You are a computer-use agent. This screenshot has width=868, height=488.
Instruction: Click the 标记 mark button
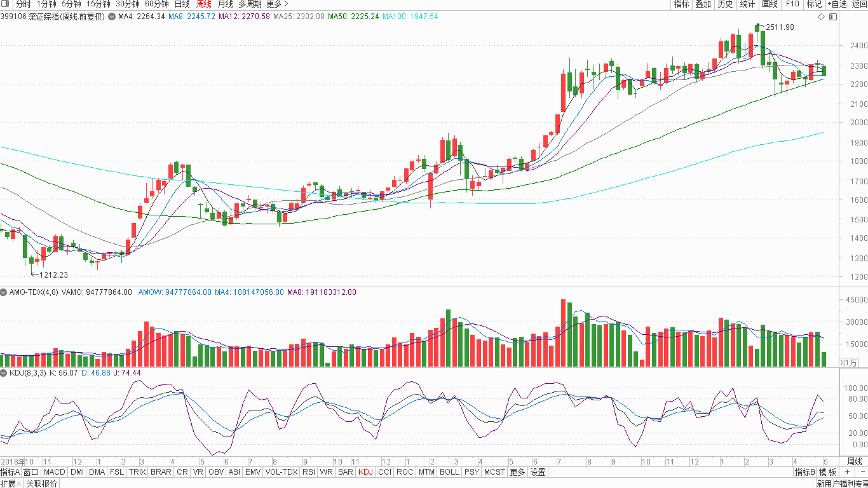pos(814,4)
